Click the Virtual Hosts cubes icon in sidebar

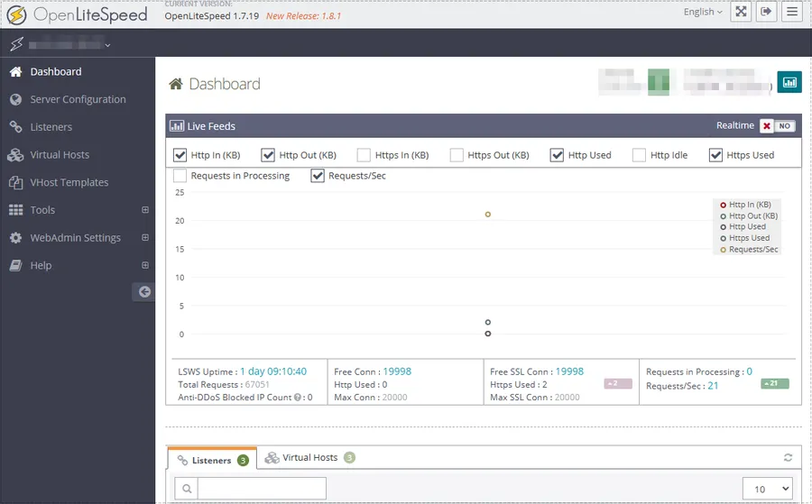click(x=15, y=155)
